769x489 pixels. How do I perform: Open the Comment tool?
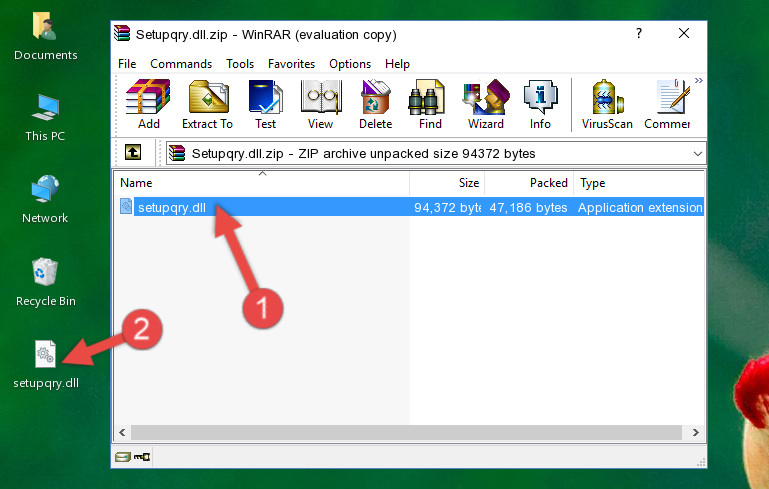pos(667,104)
